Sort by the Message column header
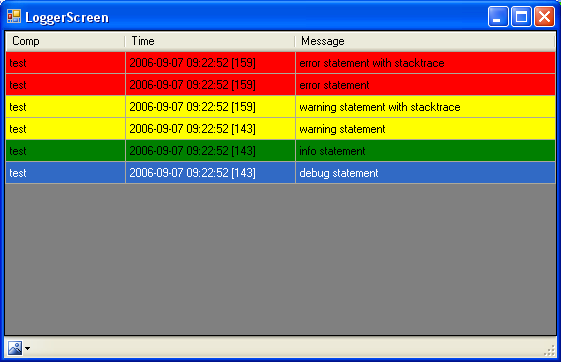The height and width of the screenshot is (362, 562). click(x=425, y=41)
